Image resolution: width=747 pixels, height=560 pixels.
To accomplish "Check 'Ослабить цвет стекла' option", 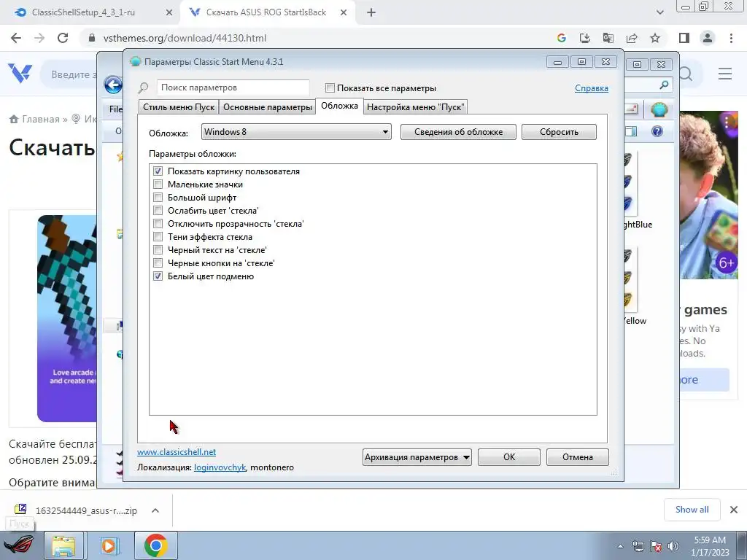I will [x=158, y=211].
